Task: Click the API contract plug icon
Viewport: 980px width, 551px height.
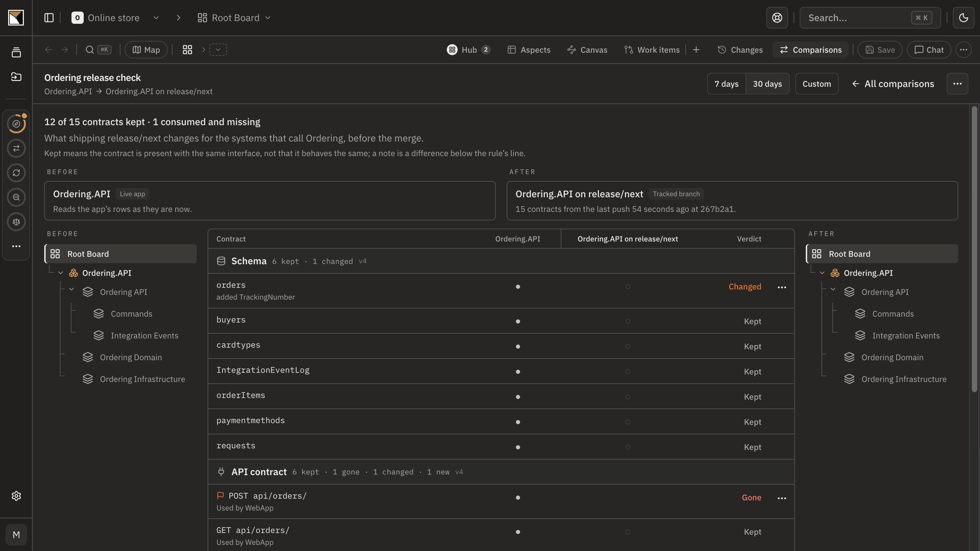Action: 221,471
